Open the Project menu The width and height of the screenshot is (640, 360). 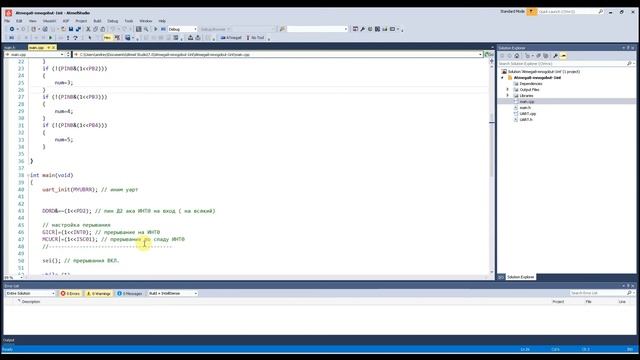click(81, 21)
